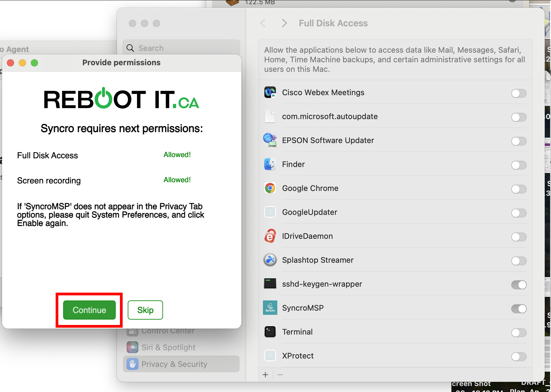Click the Siri & Spotlight sidebar icon
The image size is (551, 392).
[133, 347]
